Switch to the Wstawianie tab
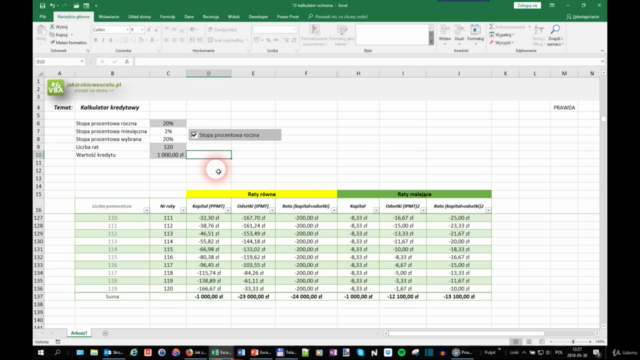This screenshot has height=360, width=640. click(109, 17)
